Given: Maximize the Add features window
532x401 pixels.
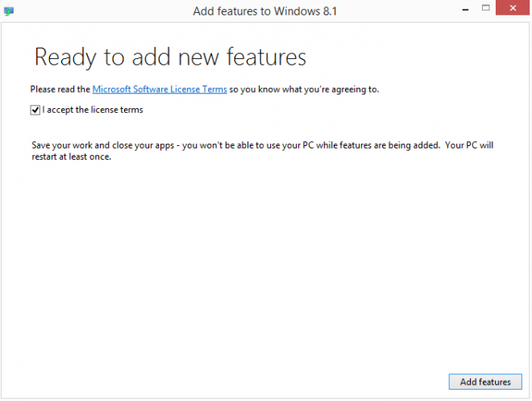Looking at the screenshot, I should point(485,8).
